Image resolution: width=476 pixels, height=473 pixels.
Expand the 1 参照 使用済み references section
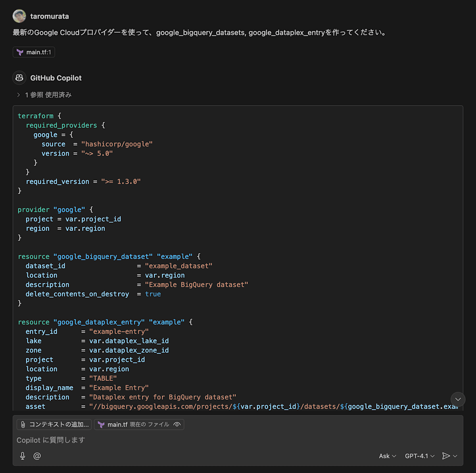click(44, 95)
